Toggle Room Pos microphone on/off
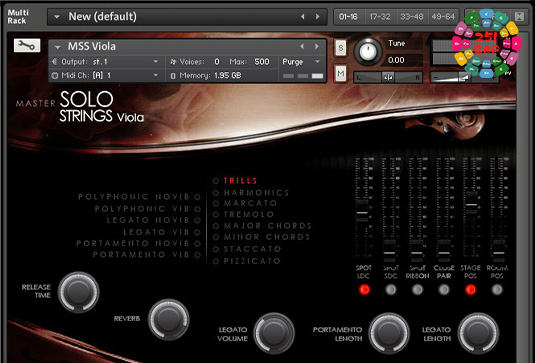The height and width of the screenshot is (363, 535). (x=497, y=290)
